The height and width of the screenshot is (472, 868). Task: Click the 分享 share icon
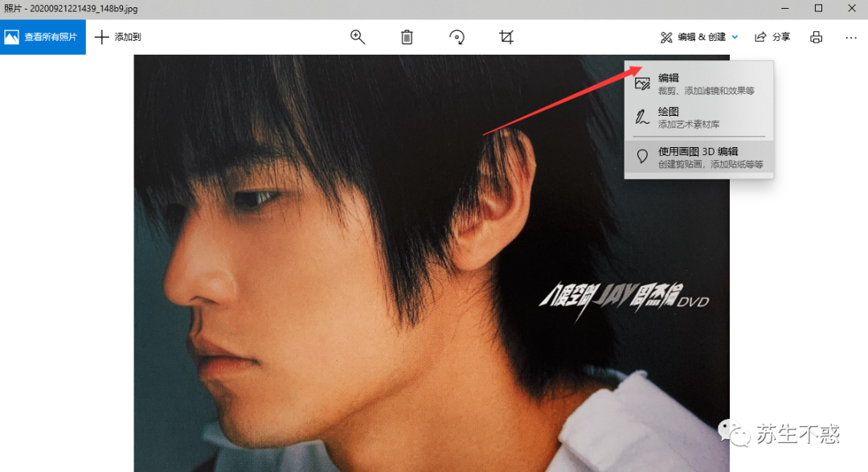(x=760, y=37)
